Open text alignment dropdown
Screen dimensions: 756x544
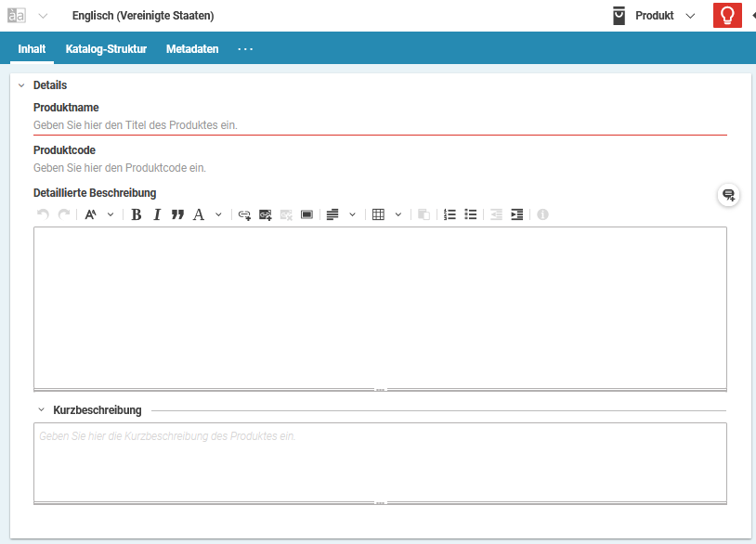[352, 214]
